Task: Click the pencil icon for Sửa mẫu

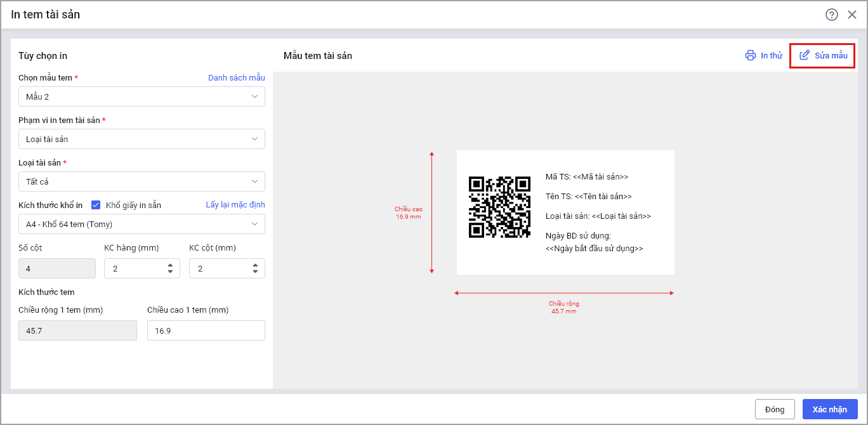Action: point(805,55)
